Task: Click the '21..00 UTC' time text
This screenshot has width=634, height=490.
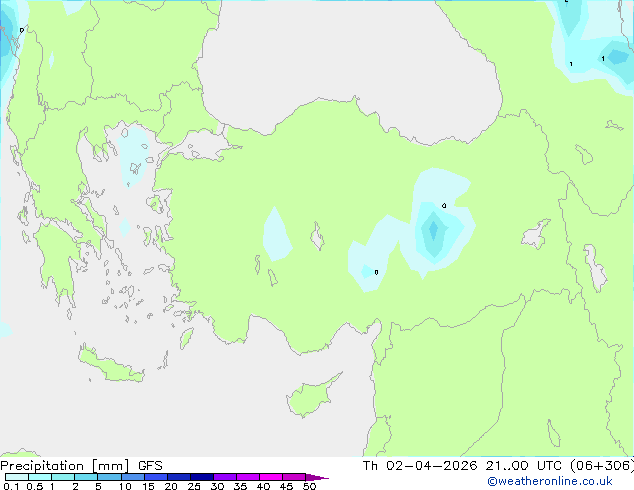Action: coord(524,466)
